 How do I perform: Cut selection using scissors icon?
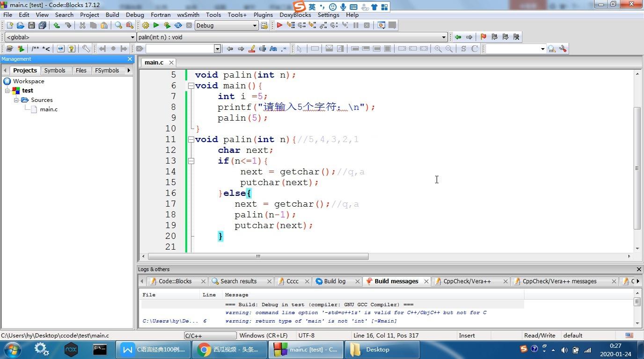[82, 25]
